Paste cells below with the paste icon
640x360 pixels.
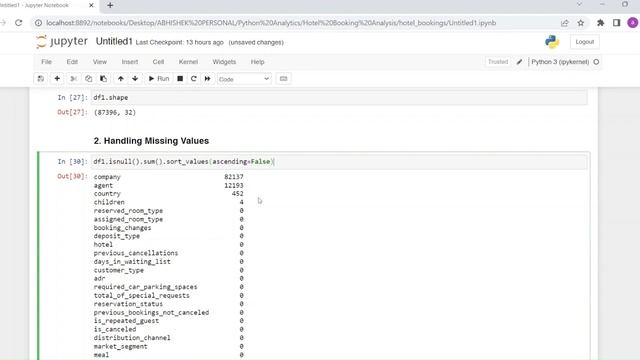click(x=103, y=79)
